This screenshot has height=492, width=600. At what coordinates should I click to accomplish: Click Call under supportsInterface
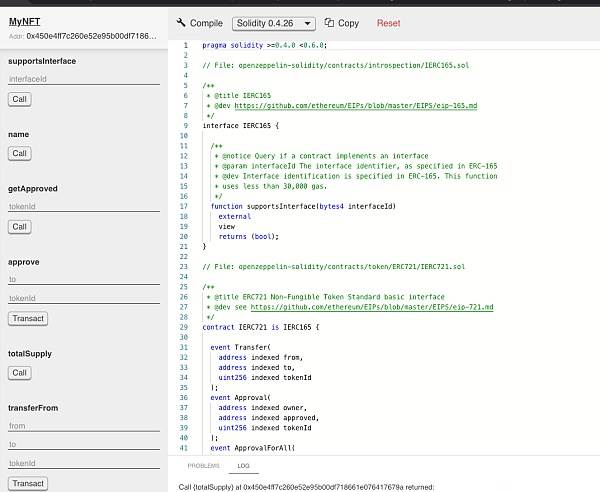pyautogui.click(x=20, y=99)
